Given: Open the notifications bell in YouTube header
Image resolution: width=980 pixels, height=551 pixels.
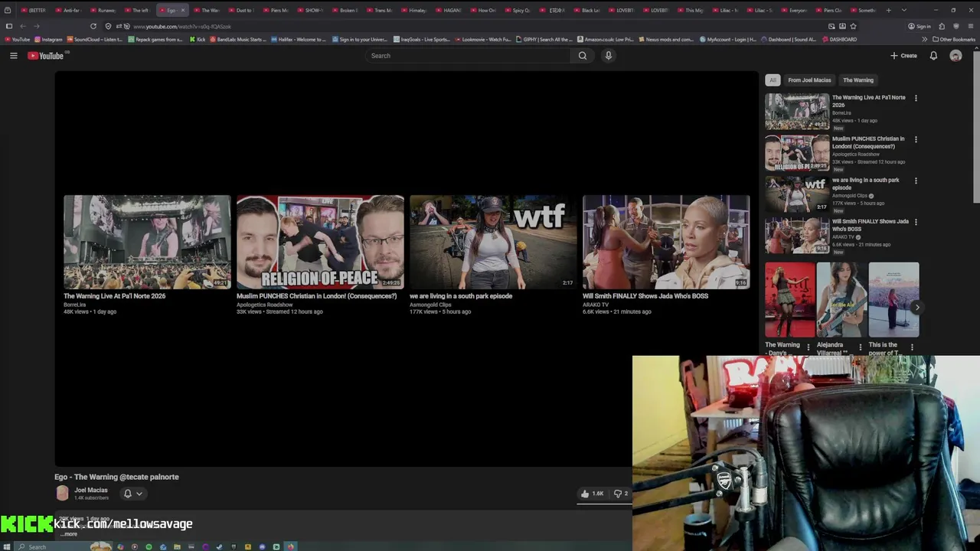Looking at the screenshot, I should (x=933, y=55).
